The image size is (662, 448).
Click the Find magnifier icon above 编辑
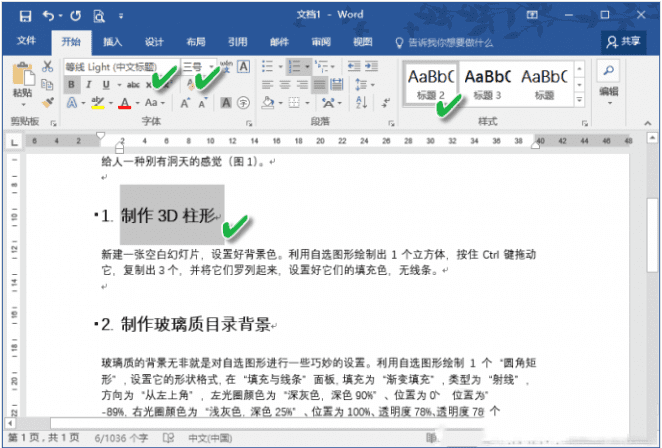pos(608,71)
